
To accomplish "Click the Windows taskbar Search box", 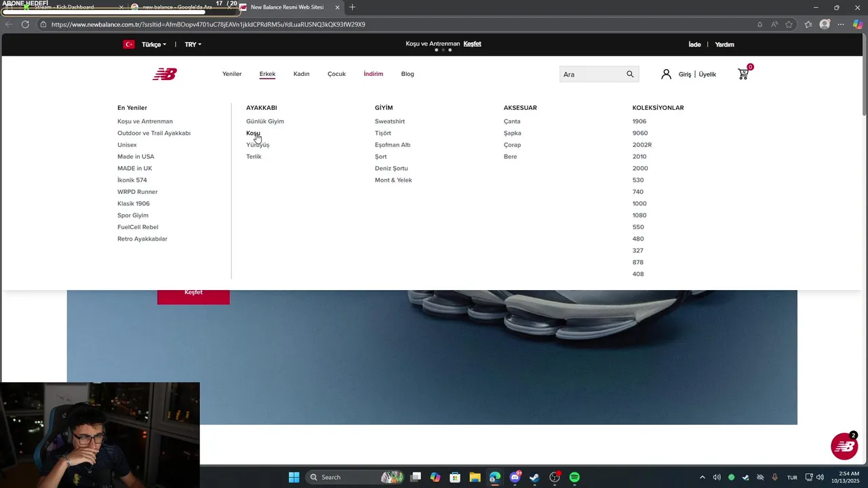I will 355,477.
